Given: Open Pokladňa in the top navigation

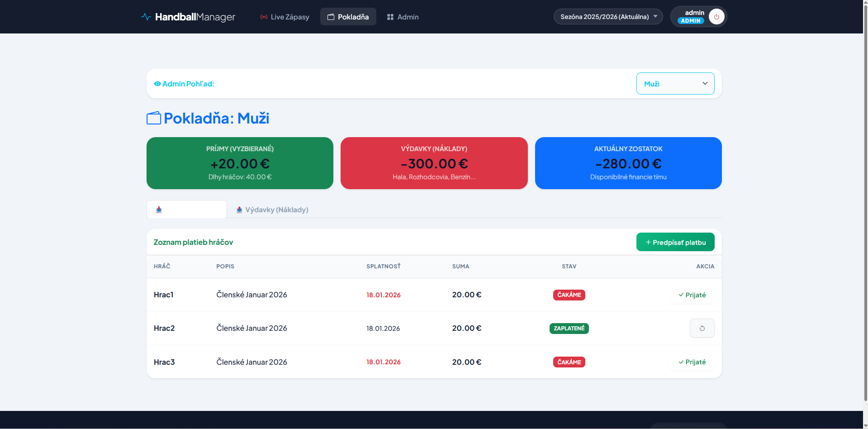Looking at the screenshot, I should [348, 17].
